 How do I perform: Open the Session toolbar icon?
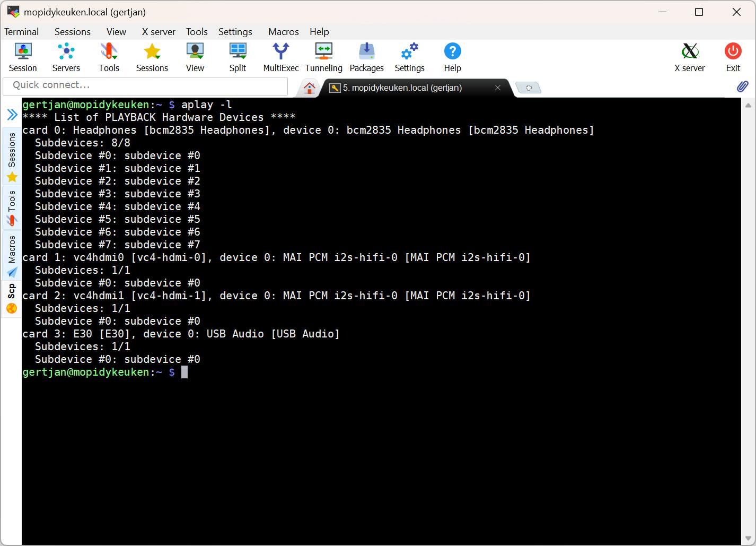(23, 57)
